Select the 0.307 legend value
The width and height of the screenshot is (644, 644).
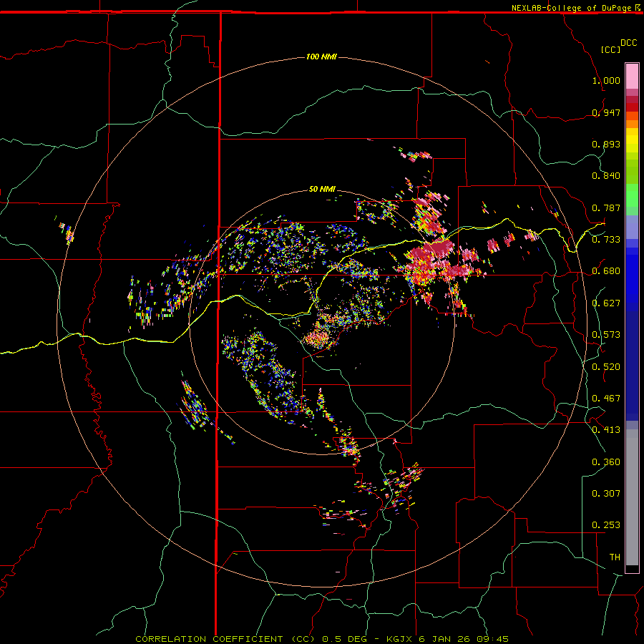[x=606, y=494]
